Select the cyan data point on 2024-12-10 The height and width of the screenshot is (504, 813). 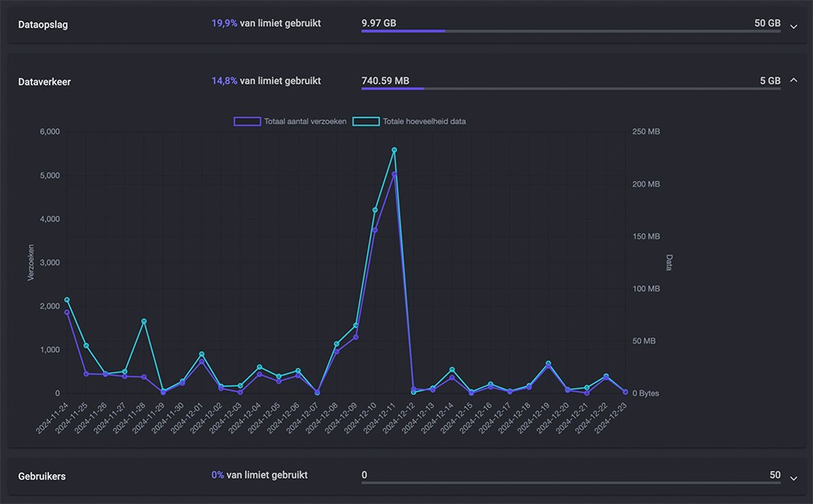[375, 210]
